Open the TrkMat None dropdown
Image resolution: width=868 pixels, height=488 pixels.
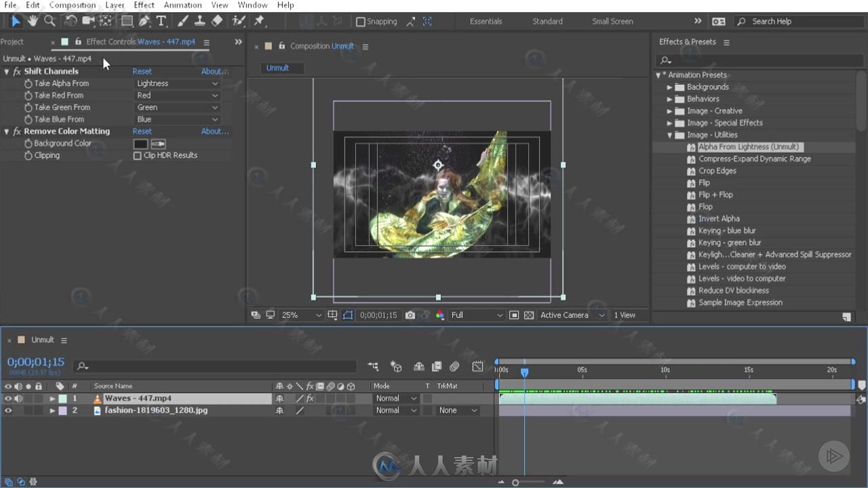click(x=457, y=411)
